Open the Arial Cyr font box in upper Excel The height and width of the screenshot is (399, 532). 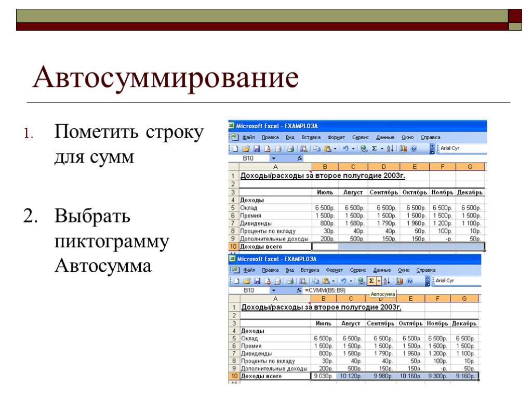point(463,148)
